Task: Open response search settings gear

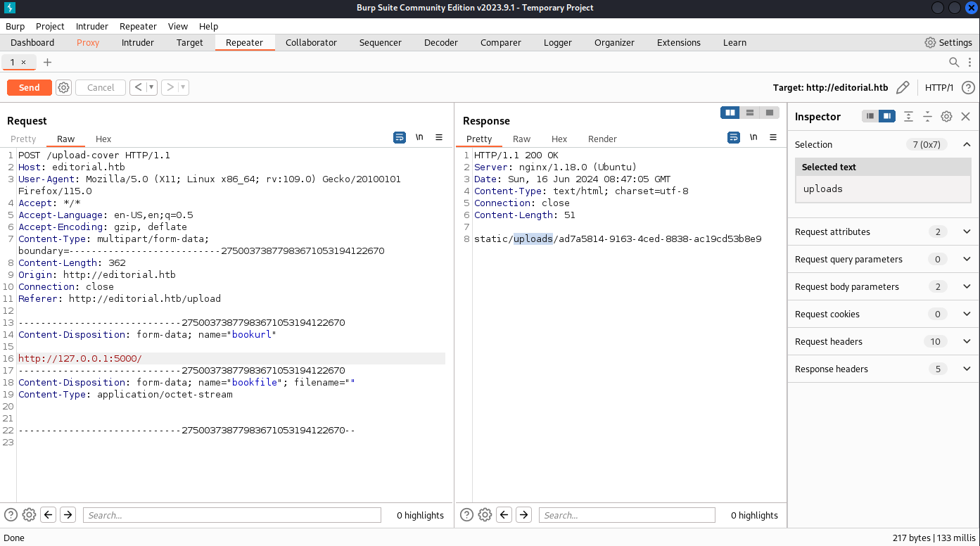Action: (x=485, y=515)
